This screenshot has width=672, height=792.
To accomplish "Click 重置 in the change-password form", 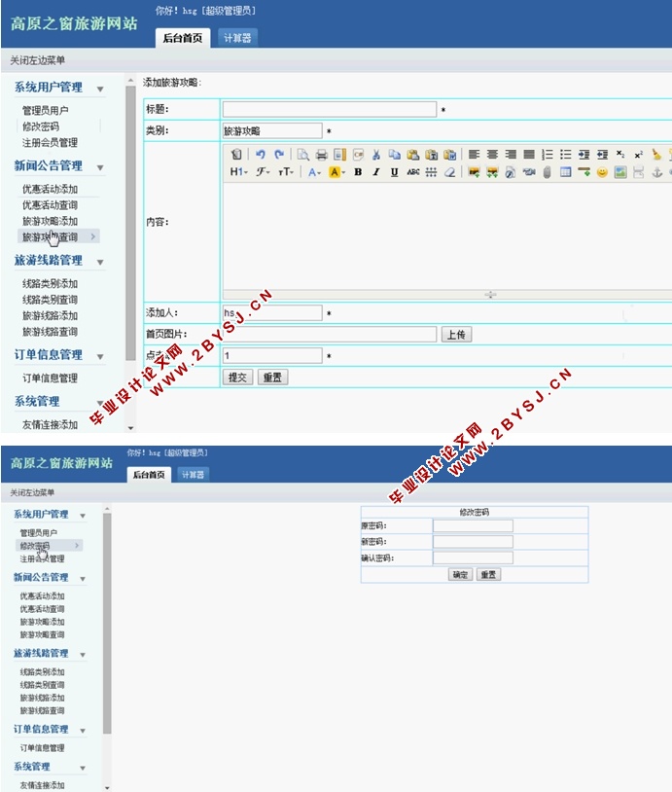I will click(x=488, y=575).
